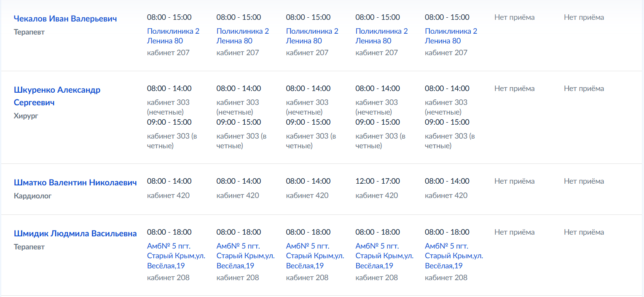The height and width of the screenshot is (297, 644).
Task: Click first-column Поликлиника 2 Ленина 80 link
Action: (x=173, y=36)
